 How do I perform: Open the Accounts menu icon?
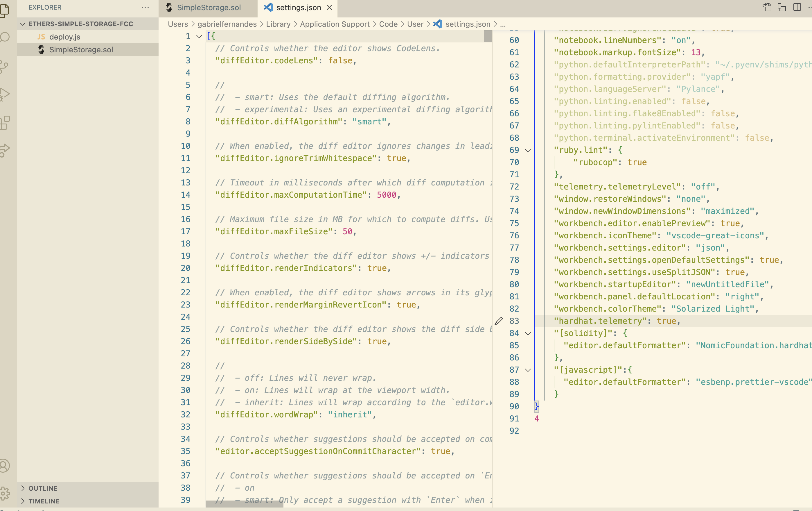pos(4,465)
